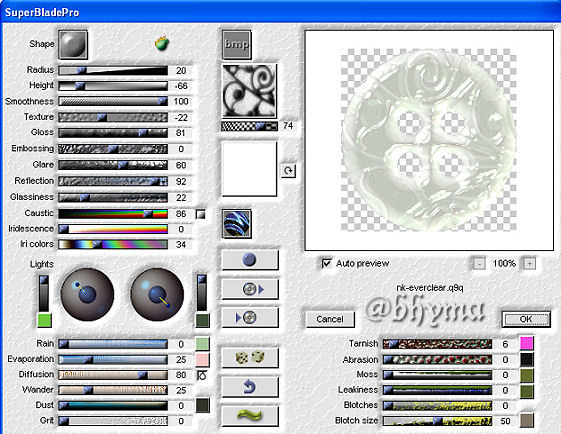Click the Glassiness slider
The image size is (561, 434).
click(113, 198)
